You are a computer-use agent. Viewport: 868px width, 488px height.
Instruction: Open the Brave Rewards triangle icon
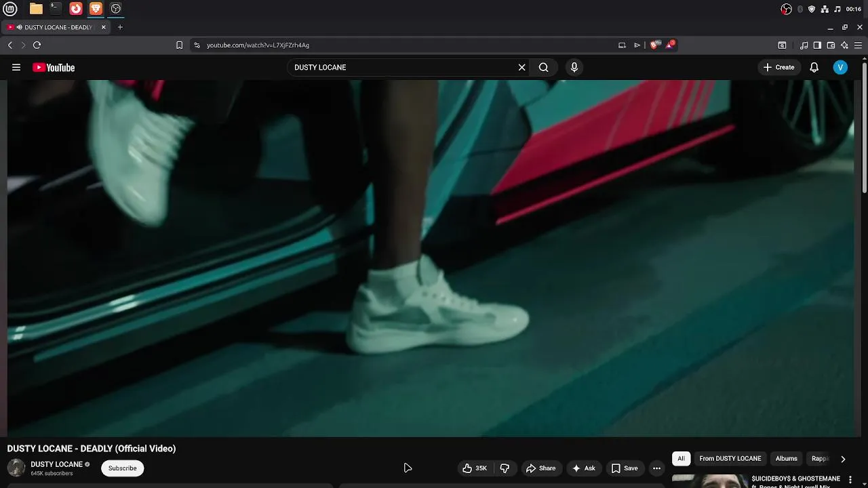pos(670,45)
